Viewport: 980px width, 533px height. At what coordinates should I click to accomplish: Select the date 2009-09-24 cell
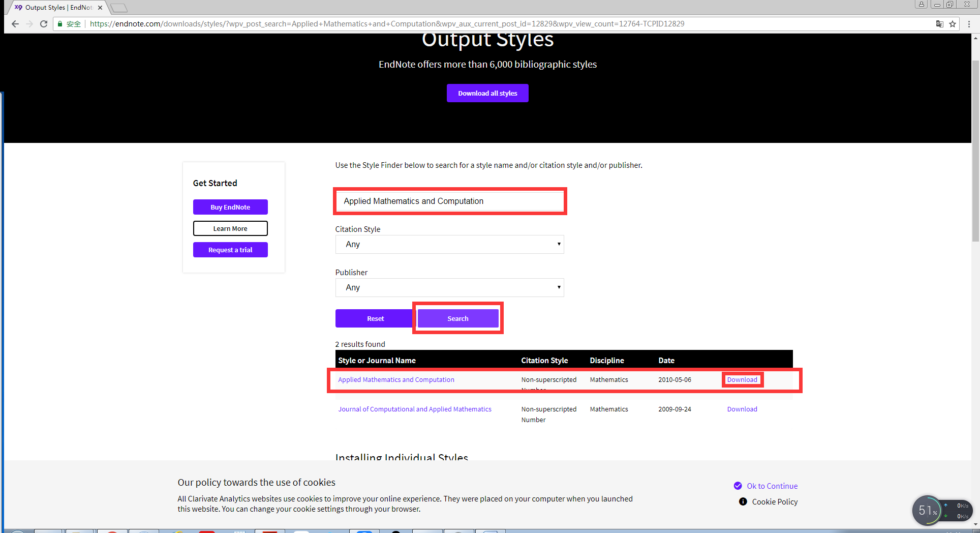675,409
